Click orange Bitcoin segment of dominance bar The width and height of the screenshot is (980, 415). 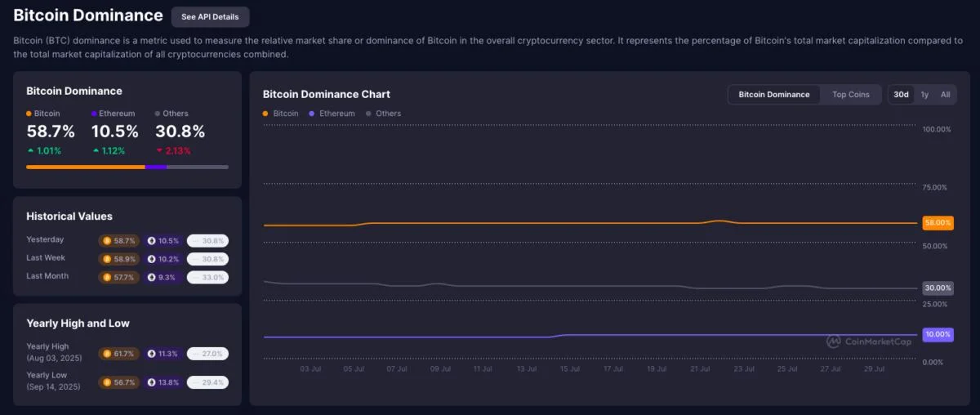[86, 167]
